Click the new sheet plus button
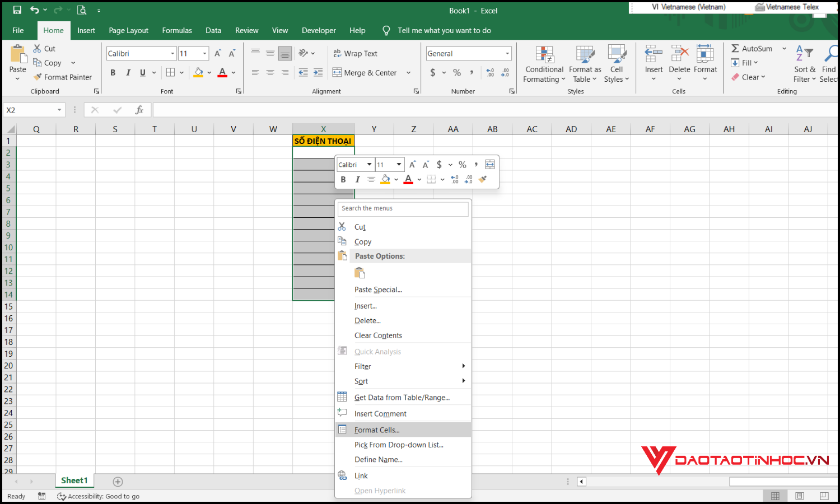Screen dimensions: 840x504 click(x=118, y=482)
